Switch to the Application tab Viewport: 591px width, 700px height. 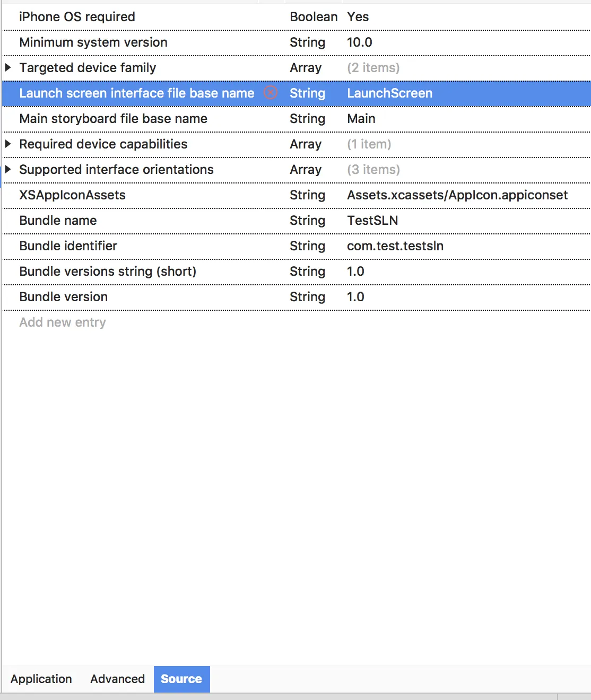41,679
